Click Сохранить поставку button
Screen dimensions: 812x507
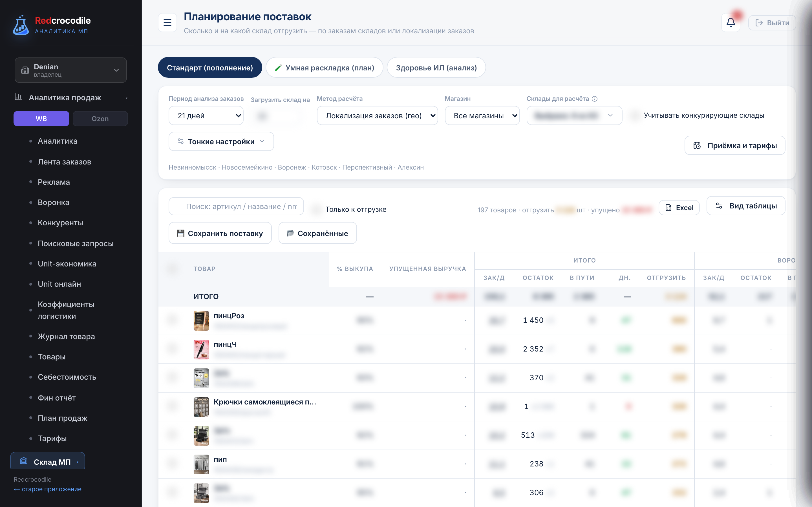220,233
